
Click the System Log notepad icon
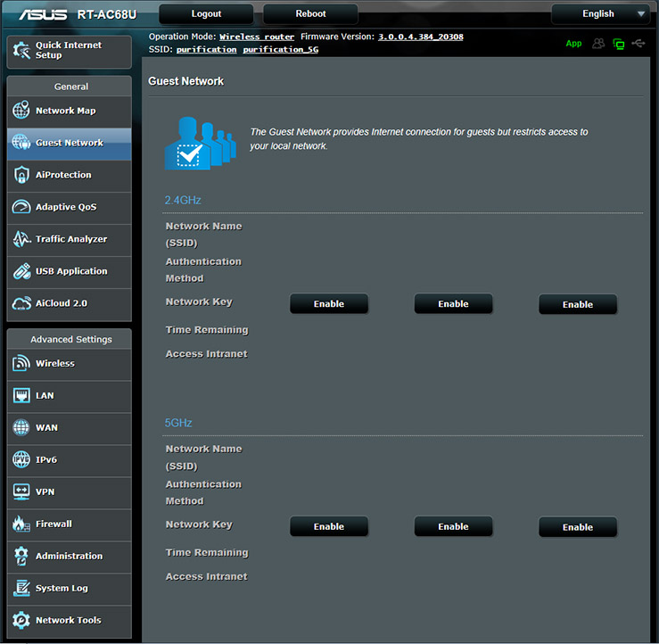click(21, 588)
